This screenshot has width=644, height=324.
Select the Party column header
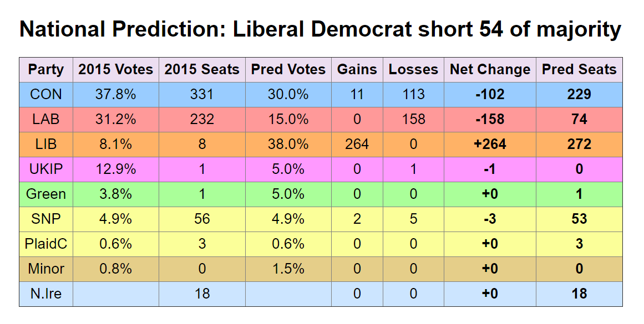tap(46, 70)
